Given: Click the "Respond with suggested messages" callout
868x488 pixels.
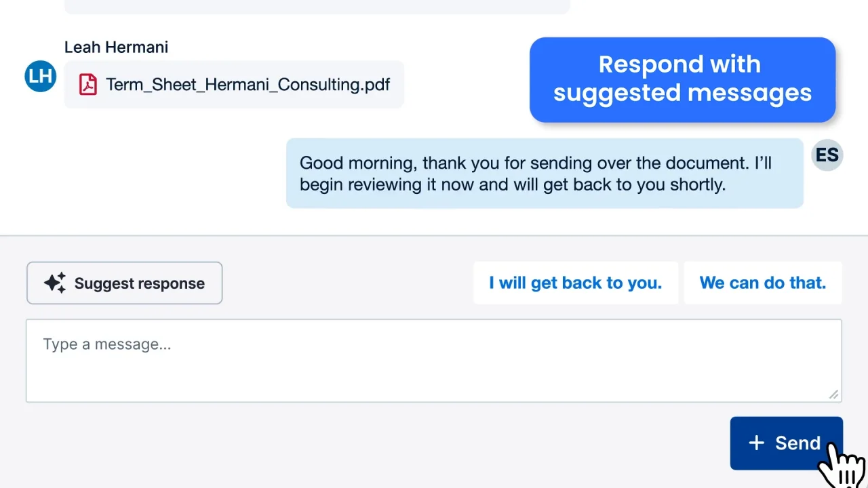Looking at the screenshot, I should tap(682, 79).
